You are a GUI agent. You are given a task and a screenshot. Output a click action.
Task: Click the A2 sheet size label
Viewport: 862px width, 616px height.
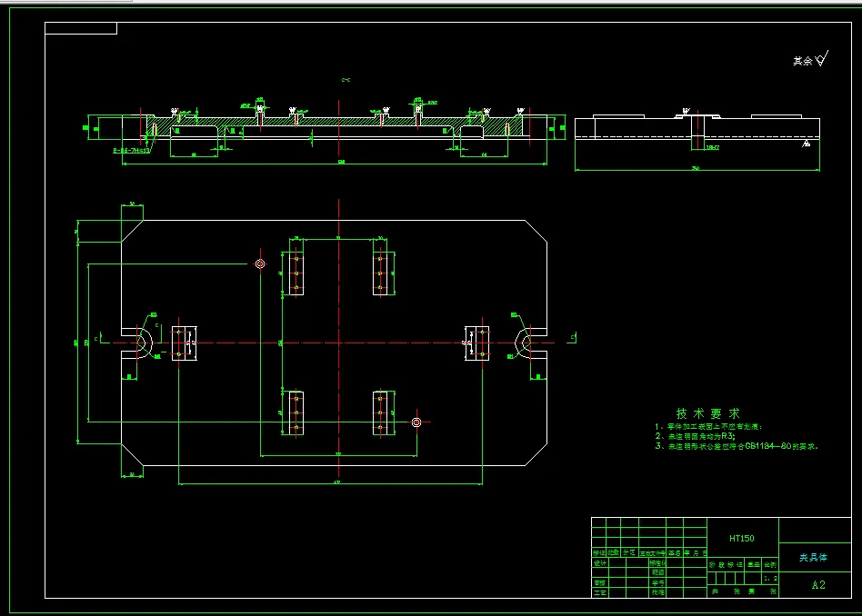click(x=818, y=585)
